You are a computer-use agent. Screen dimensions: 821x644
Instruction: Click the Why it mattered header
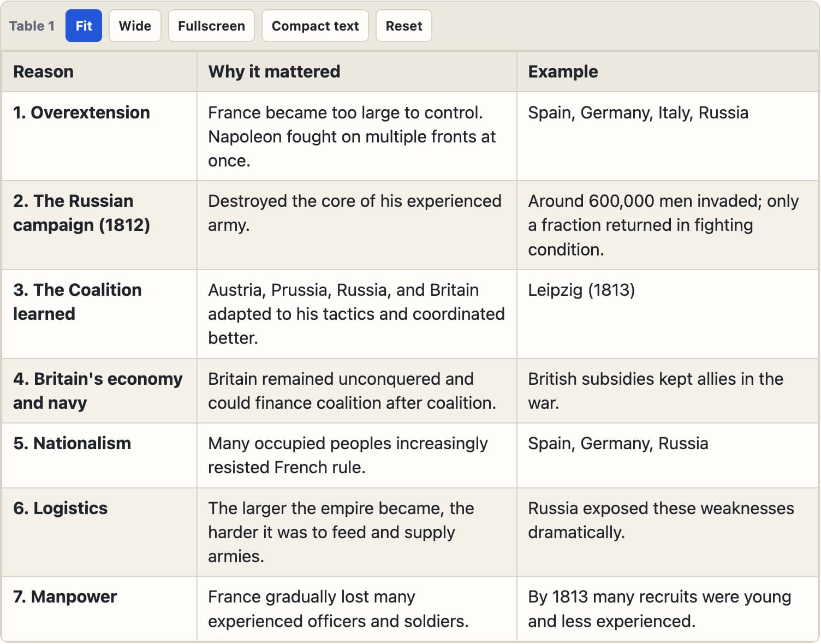356,71
